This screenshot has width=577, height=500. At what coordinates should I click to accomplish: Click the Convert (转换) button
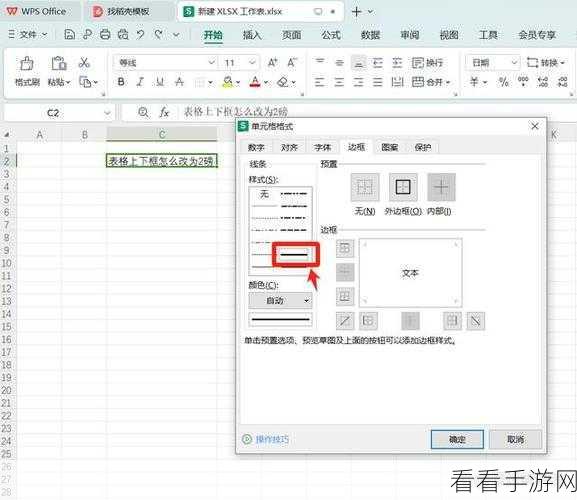[545, 63]
